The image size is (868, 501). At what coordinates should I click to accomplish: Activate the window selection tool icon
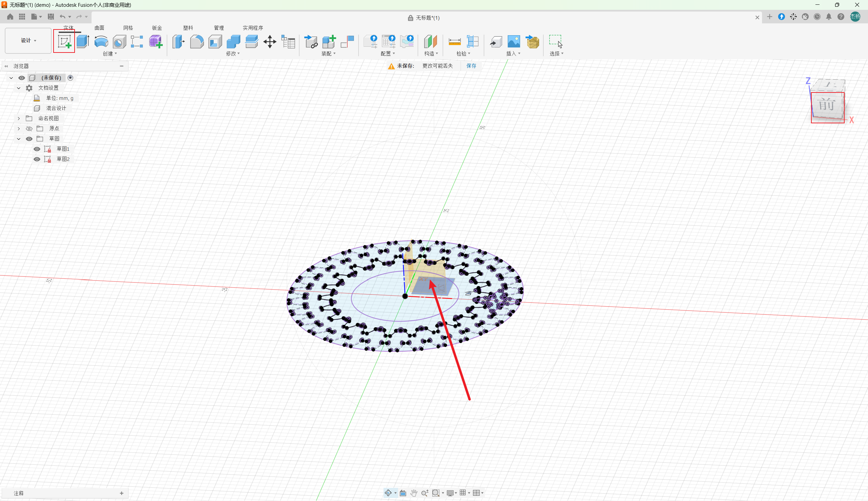556,42
